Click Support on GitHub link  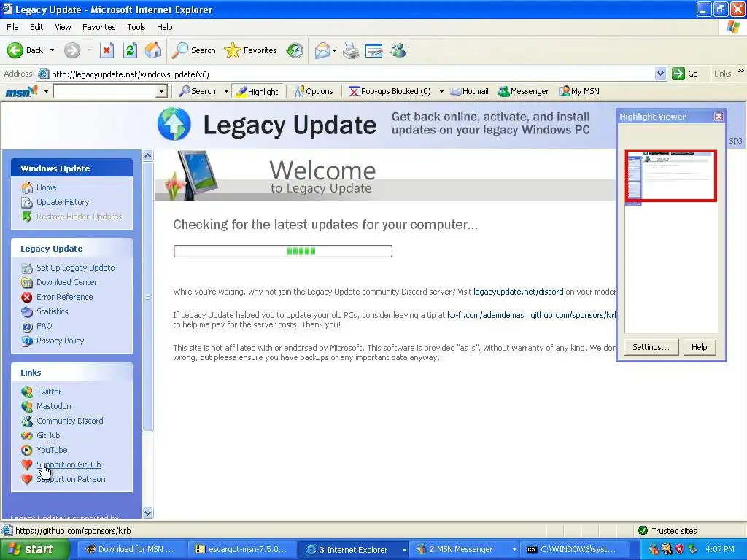69,464
